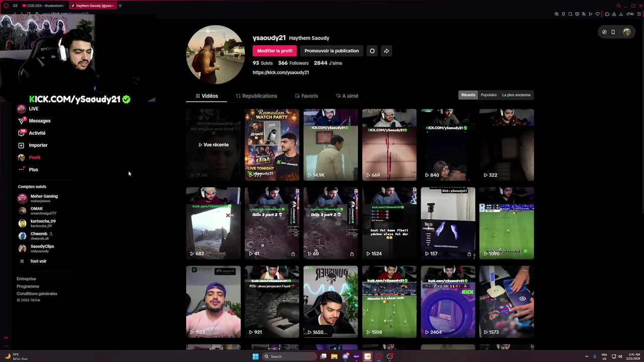Open OMAR followed account

coord(37,211)
